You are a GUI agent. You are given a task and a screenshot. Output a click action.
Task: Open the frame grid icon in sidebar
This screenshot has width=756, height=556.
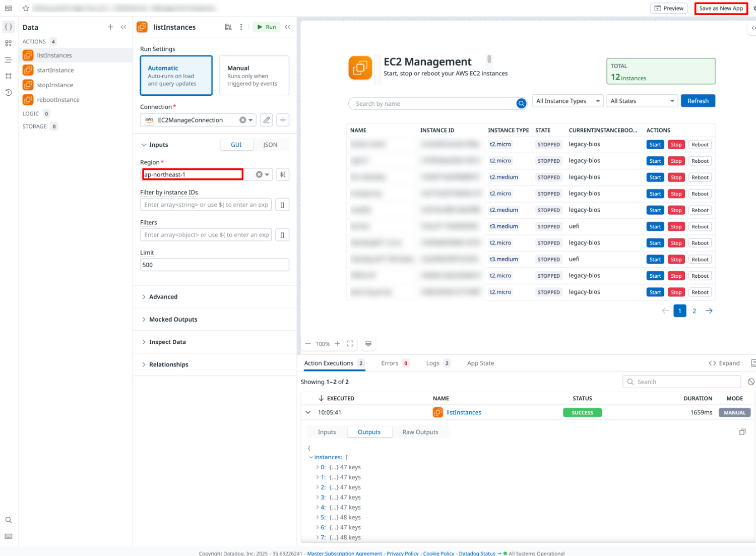tap(9, 76)
